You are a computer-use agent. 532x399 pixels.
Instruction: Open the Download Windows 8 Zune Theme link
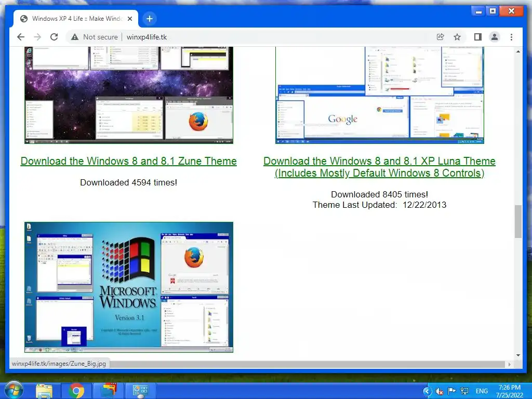(x=129, y=161)
